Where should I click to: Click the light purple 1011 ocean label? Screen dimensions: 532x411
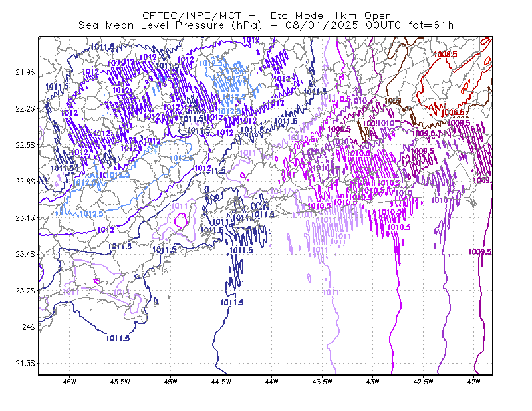pyautogui.click(x=331, y=292)
